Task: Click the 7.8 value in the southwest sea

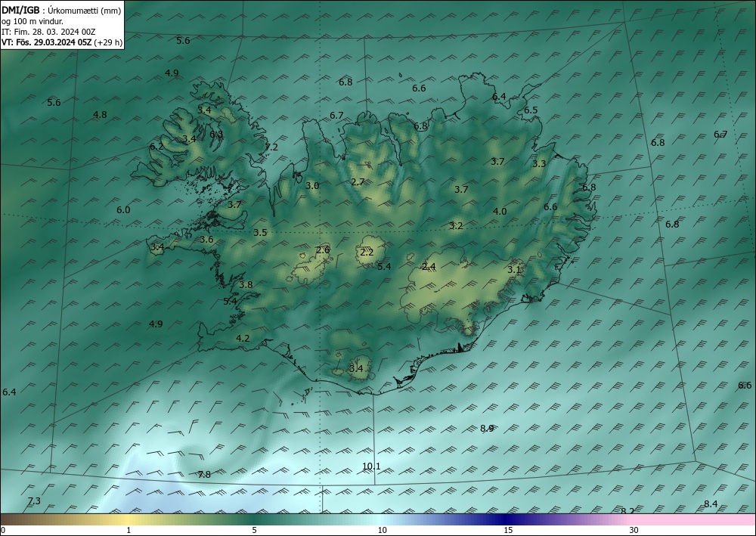Action: pos(204,474)
